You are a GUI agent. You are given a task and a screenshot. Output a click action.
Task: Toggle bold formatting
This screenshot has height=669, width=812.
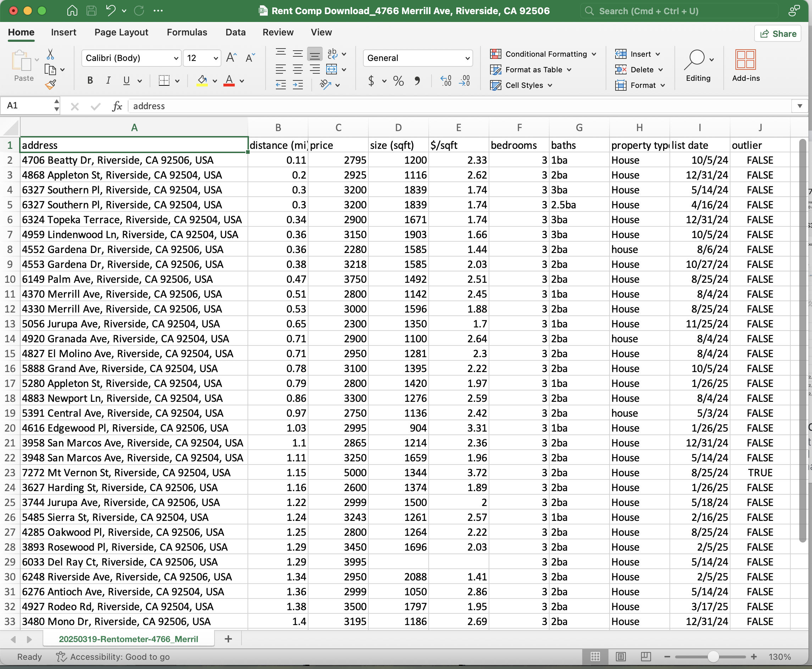click(x=90, y=80)
